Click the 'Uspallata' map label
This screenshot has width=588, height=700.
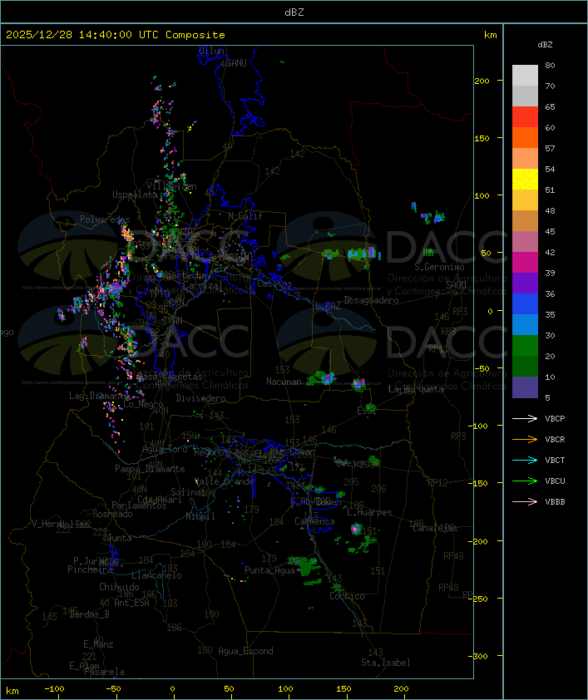coord(135,195)
